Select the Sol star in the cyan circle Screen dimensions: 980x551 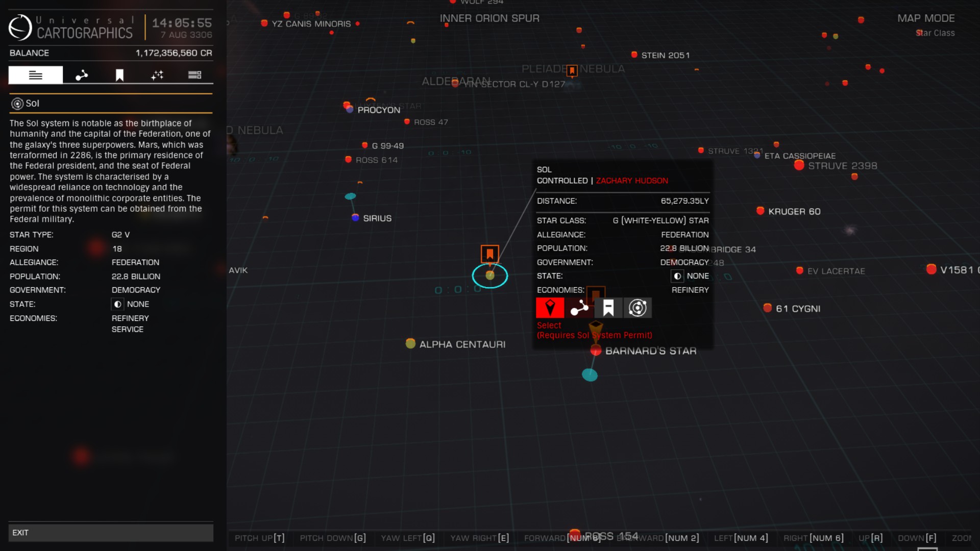(x=490, y=275)
